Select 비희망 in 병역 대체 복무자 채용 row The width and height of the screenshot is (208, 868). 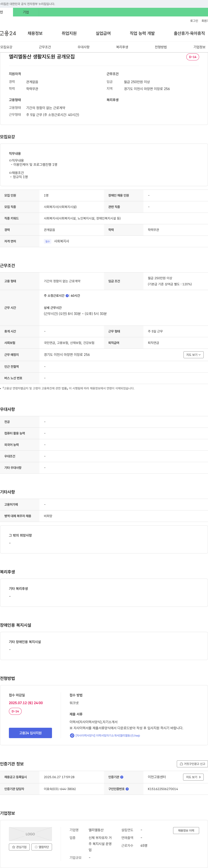tap(48, 516)
